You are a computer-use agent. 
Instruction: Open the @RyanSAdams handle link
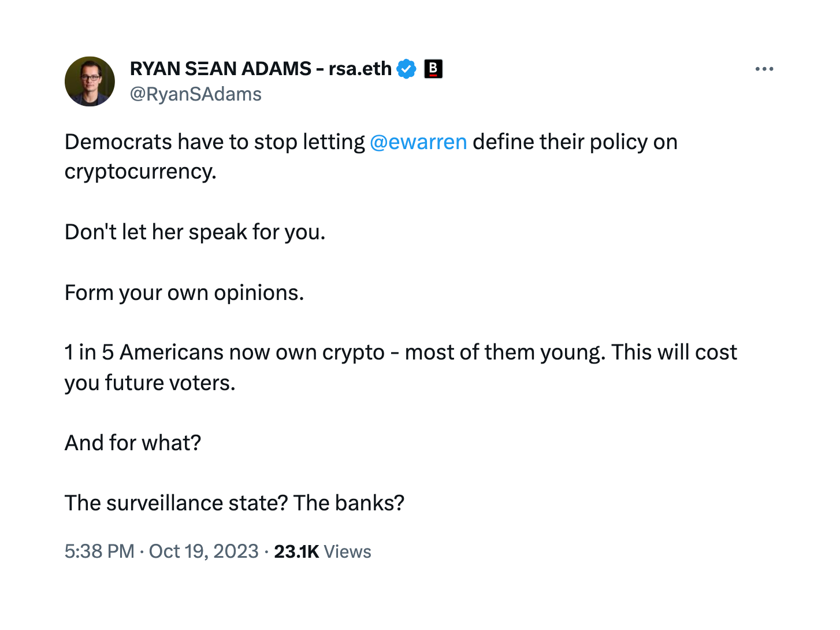[195, 94]
